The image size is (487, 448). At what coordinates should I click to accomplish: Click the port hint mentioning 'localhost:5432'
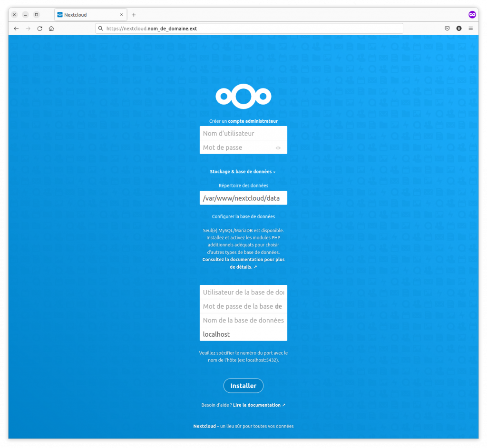243,357
